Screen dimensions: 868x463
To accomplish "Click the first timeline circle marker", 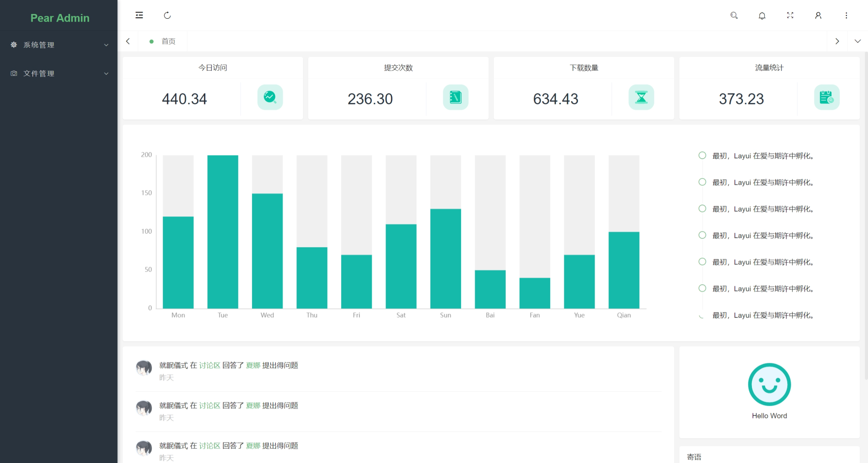I will point(702,155).
